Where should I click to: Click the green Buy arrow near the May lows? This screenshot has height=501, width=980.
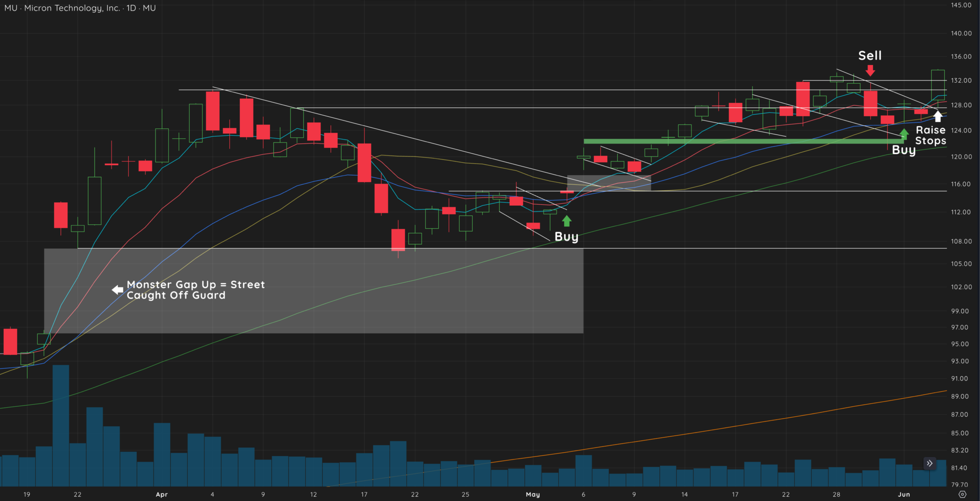click(x=567, y=222)
